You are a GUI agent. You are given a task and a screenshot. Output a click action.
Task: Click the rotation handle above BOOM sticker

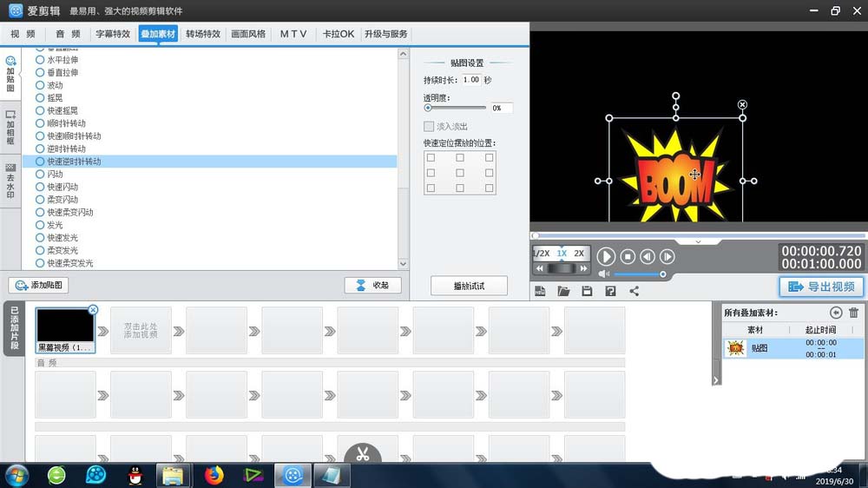click(x=676, y=96)
